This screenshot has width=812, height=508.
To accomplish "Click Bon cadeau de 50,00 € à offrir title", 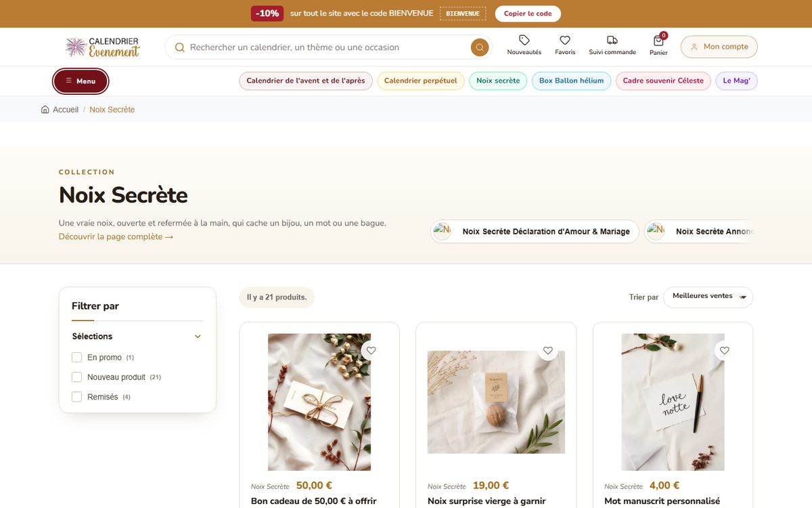I will 313,501.
